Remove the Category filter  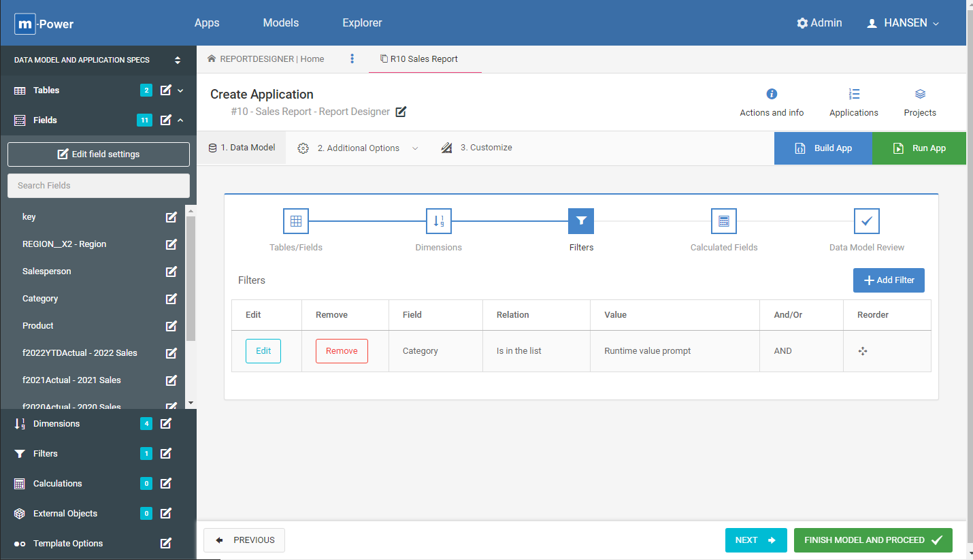342,351
